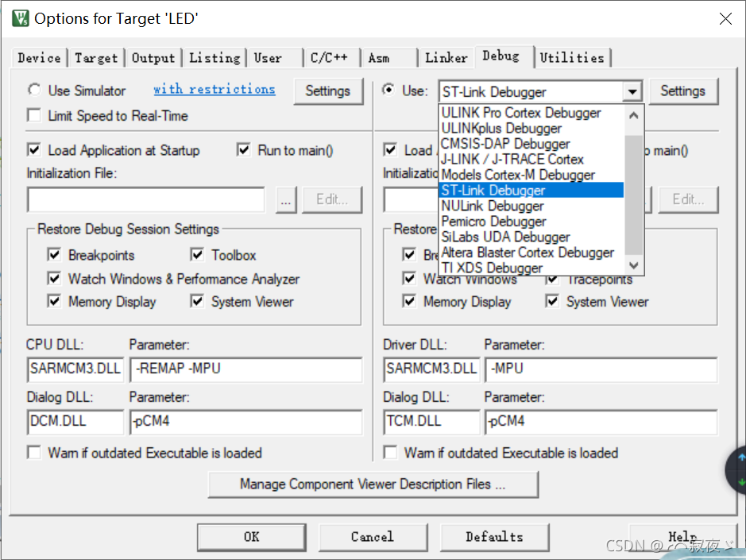
Task: Click the simulator browse '...' button
Action: 286,200
